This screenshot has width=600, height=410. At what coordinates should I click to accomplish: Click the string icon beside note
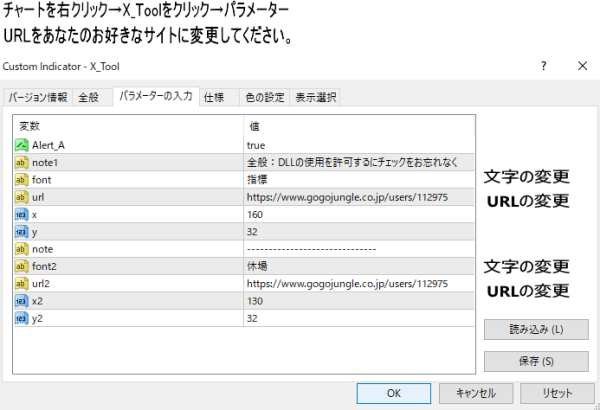coord(22,249)
